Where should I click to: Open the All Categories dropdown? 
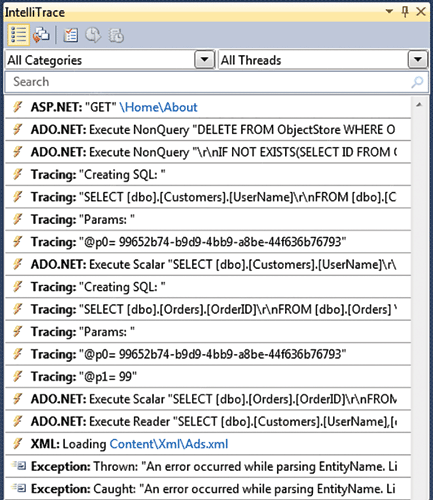tap(204, 60)
